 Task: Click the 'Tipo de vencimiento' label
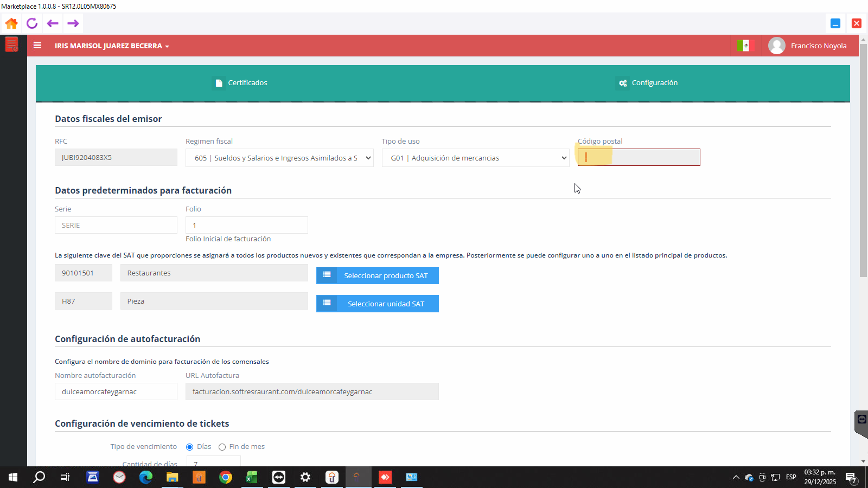[144, 447]
